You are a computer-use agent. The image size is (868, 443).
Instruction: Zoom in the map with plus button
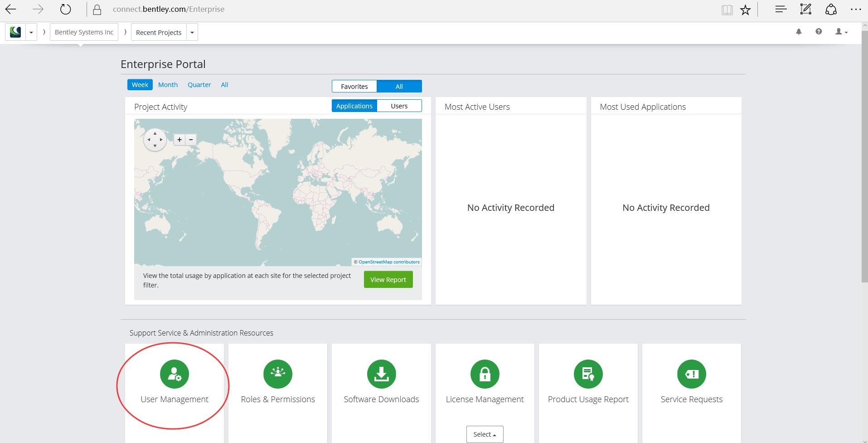click(x=179, y=140)
